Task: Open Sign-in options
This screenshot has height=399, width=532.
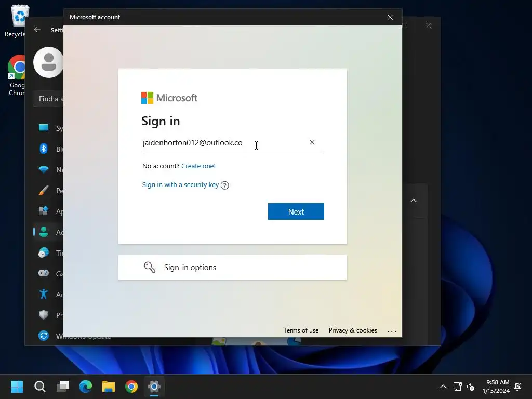Action: (x=232, y=268)
